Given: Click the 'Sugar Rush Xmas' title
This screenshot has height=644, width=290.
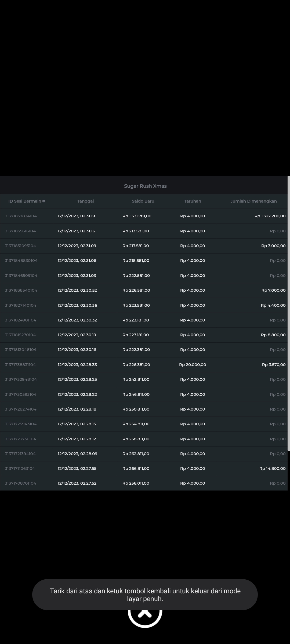Looking at the screenshot, I should [x=145, y=186].
